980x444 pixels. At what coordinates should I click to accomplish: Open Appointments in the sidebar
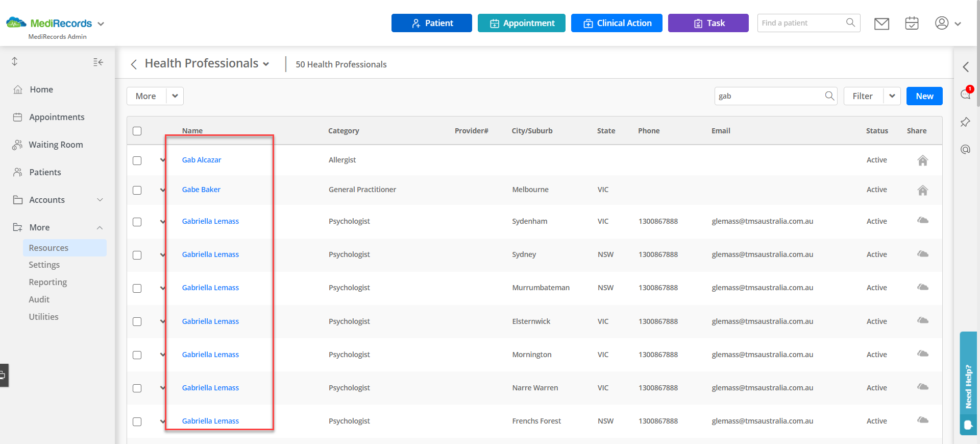[57, 117]
